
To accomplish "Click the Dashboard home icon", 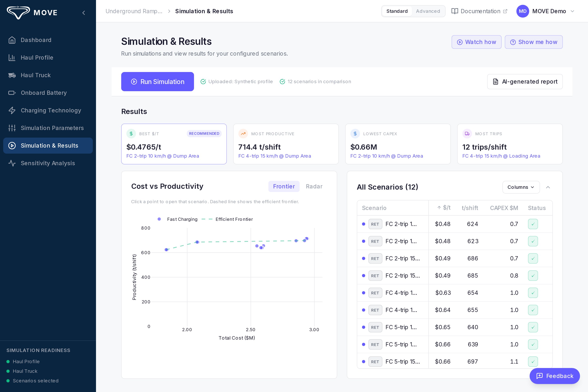I will [x=12, y=40].
